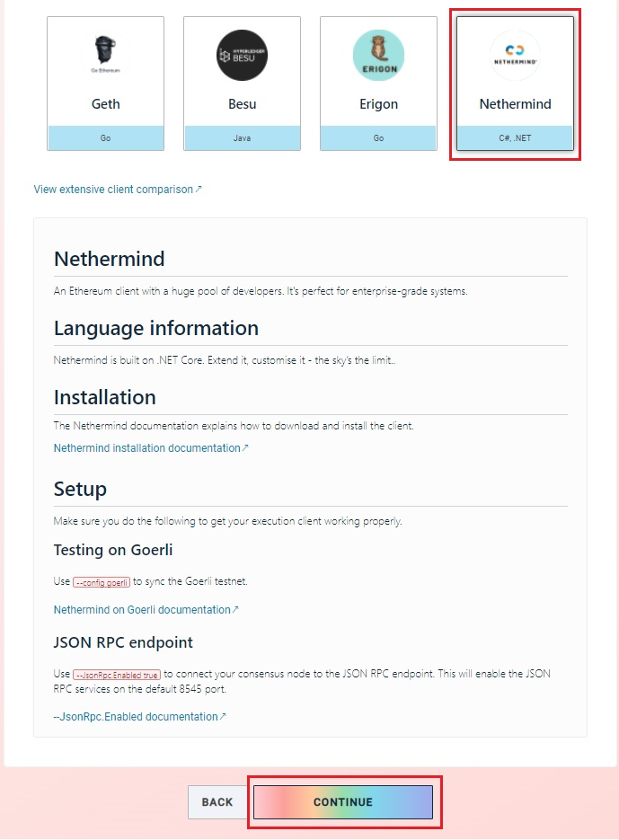619x840 pixels.
Task: Click the JSON RPC endpoint heading
Action: (123, 642)
